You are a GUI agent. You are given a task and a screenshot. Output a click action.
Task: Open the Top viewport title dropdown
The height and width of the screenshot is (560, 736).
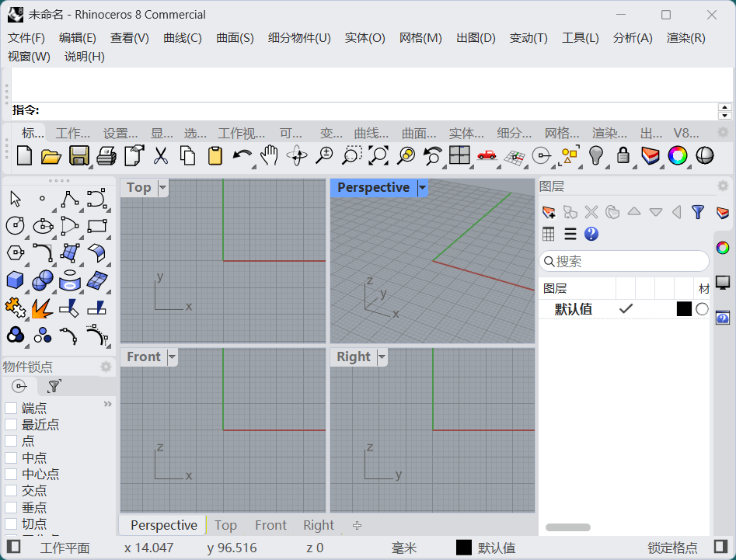(161, 187)
